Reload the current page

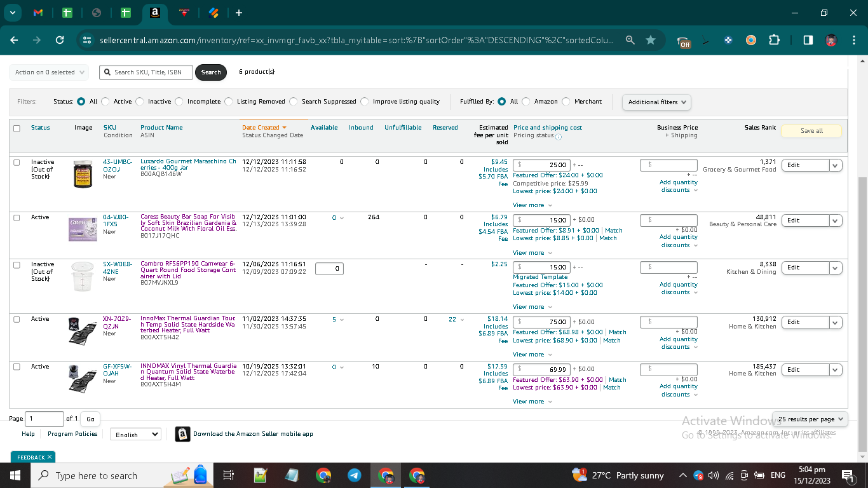pos(60,40)
